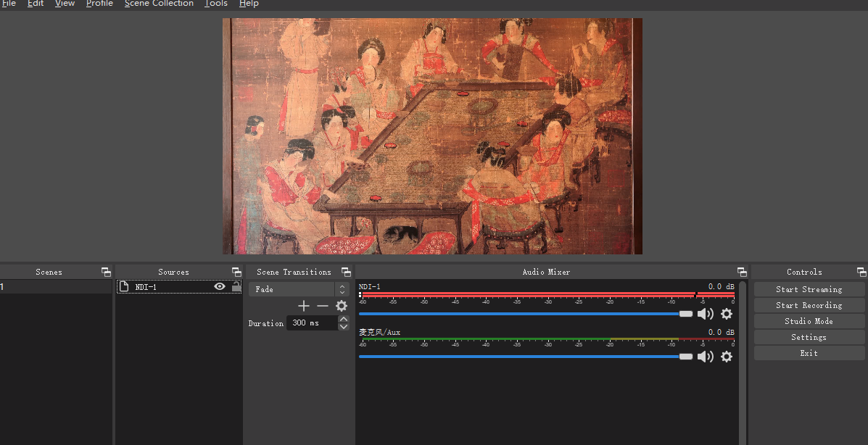
Task: Undock the Scene Transitions panel
Action: coord(346,272)
